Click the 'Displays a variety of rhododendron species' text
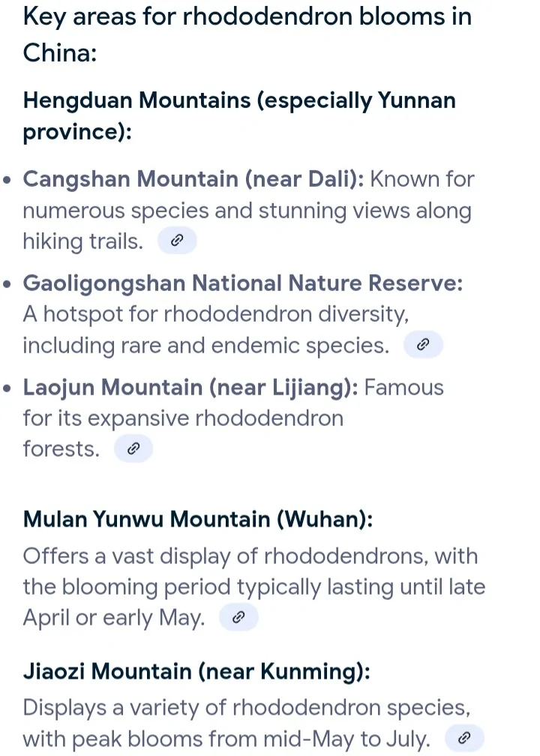 click(x=246, y=707)
